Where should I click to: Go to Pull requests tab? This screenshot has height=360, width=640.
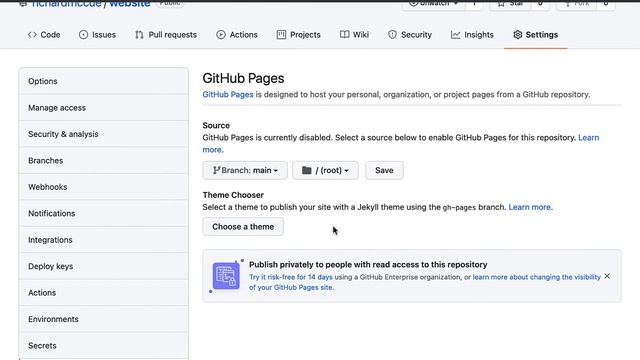[x=166, y=35]
